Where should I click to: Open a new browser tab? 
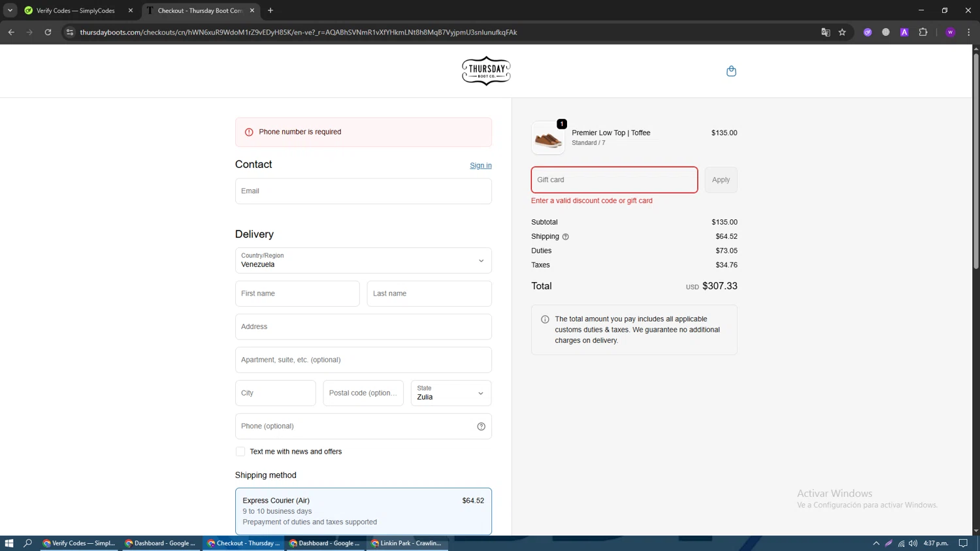[x=270, y=10]
